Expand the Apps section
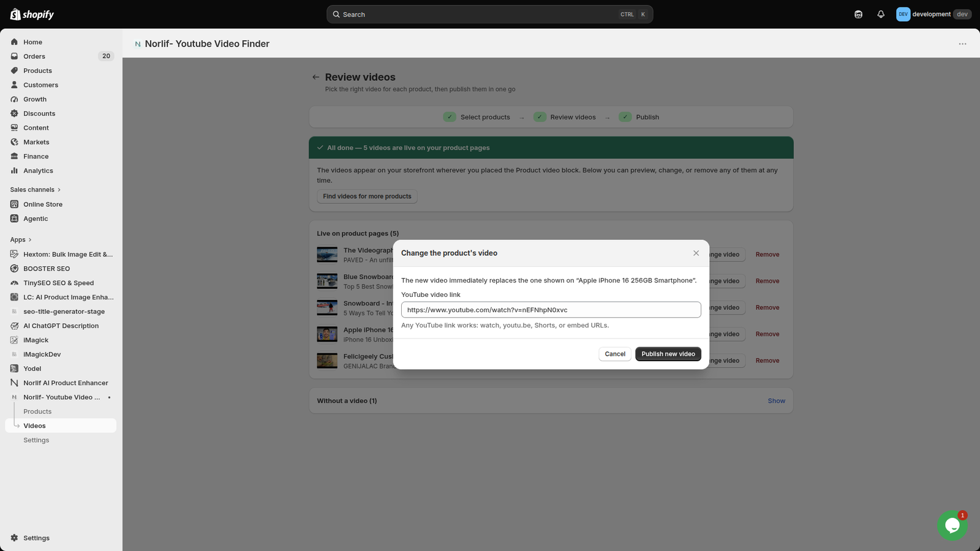 21,240
